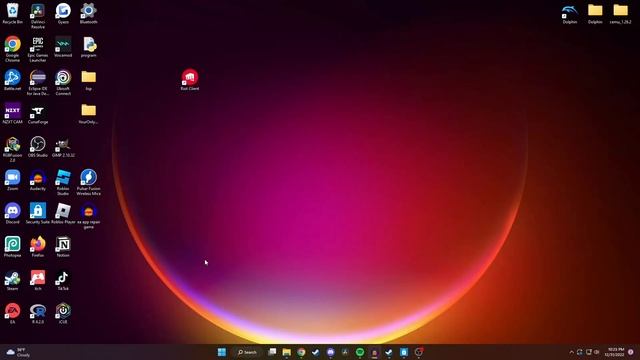The width and height of the screenshot is (640, 360).
Task: Launch OBS Studio from the desktop
Action: click(x=38, y=147)
